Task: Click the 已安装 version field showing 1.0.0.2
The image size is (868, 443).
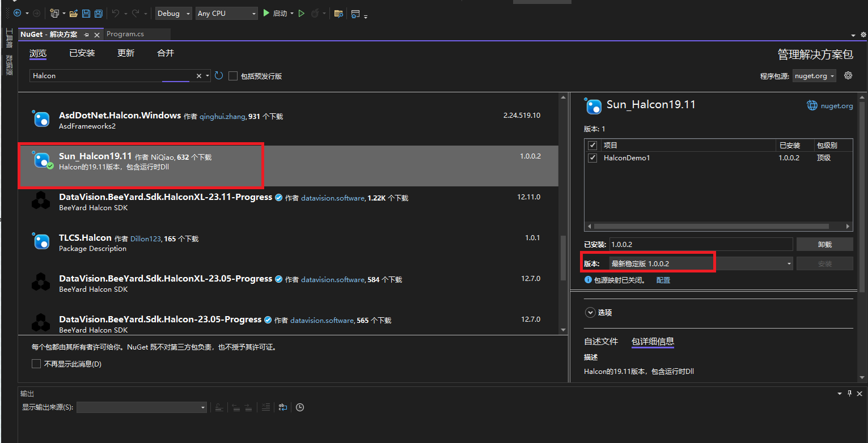Action: pyautogui.click(x=701, y=244)
